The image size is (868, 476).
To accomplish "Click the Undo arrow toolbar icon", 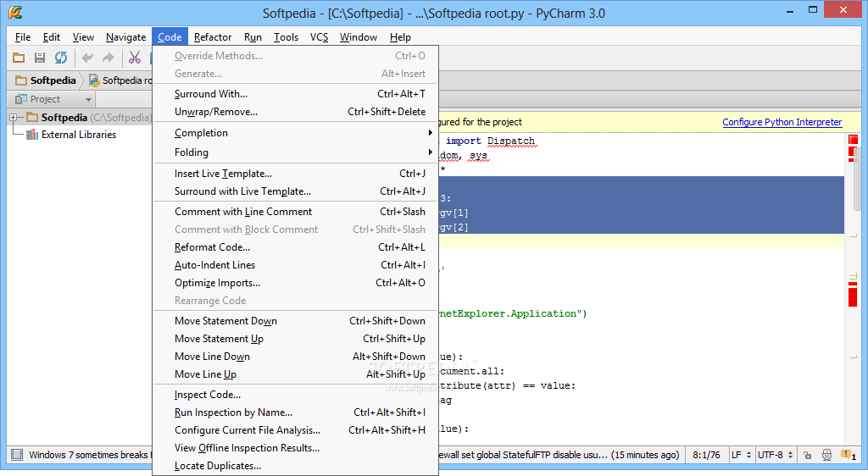I will pyautogui.click(x=87, y=58).
